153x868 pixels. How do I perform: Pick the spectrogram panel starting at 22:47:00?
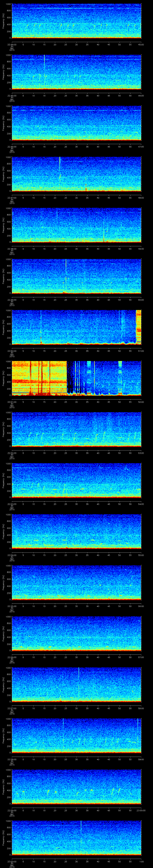(76, 174)
